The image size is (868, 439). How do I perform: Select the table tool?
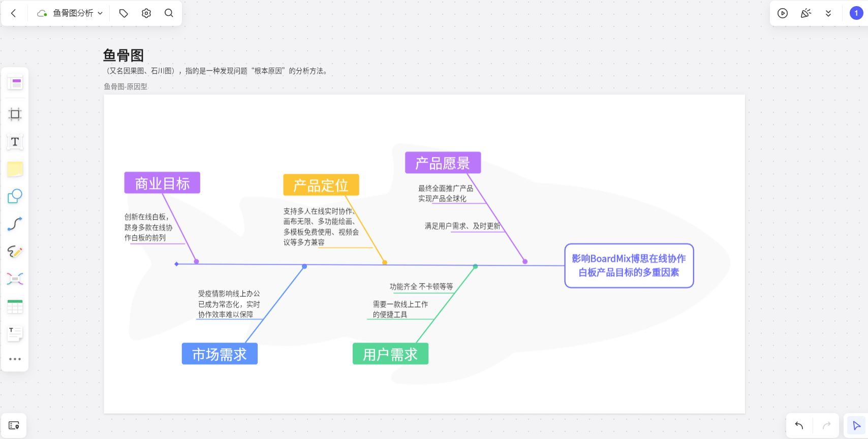15,306
